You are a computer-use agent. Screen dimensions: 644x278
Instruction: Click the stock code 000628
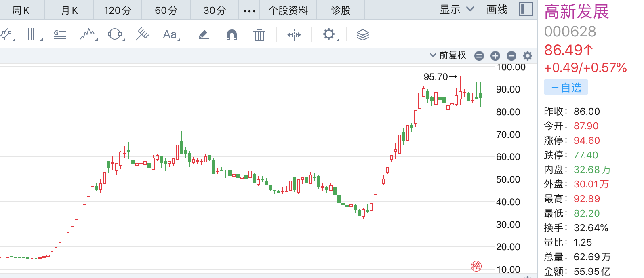[570, 32]
